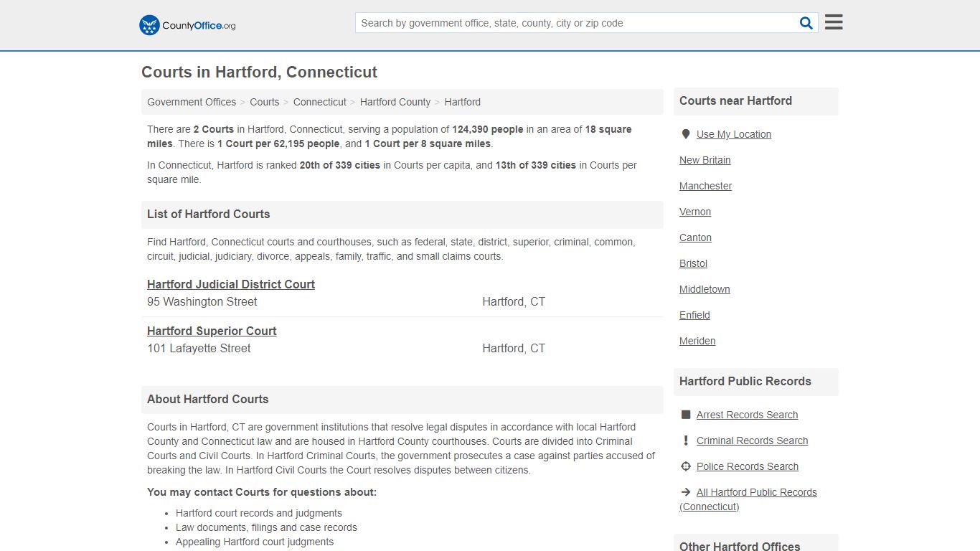Screen dimensions: 980x551
Task: Click Use My Location link
Action: [x=734, y=134]
